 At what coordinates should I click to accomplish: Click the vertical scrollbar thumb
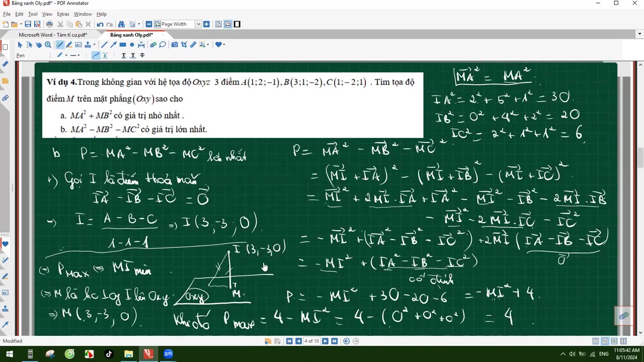tap(640, 157)
